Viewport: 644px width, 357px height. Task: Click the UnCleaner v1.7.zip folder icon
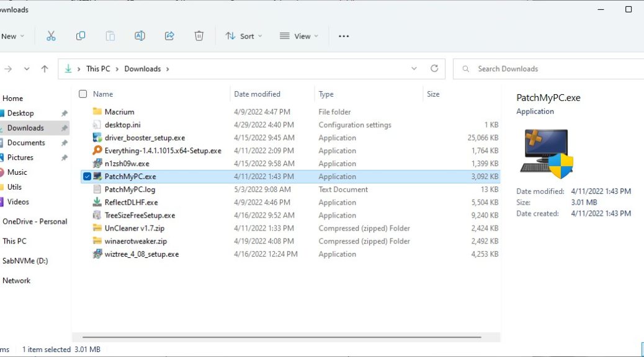pyautogui.click(x=97, y=227)
